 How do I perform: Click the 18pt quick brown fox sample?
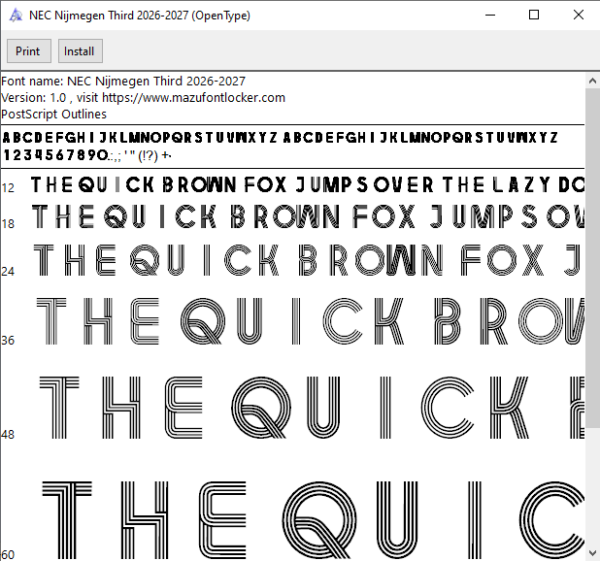308,216
